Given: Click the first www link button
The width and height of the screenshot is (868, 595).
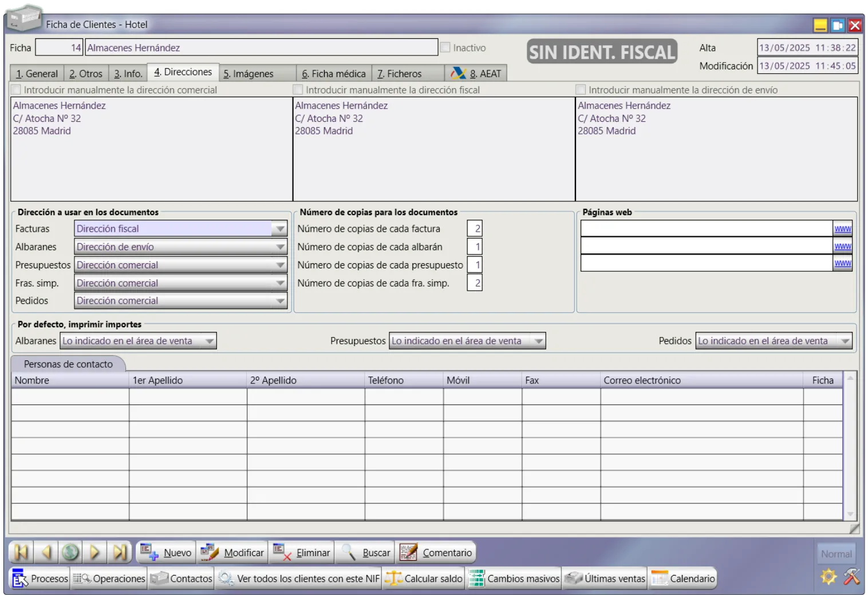Looking at the screenshot, I should [842, 229].
